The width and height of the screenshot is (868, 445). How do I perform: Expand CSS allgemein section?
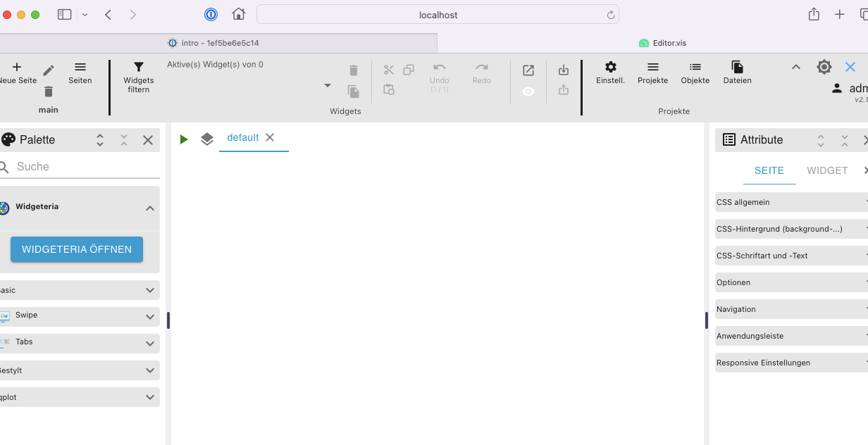(791, 202)
